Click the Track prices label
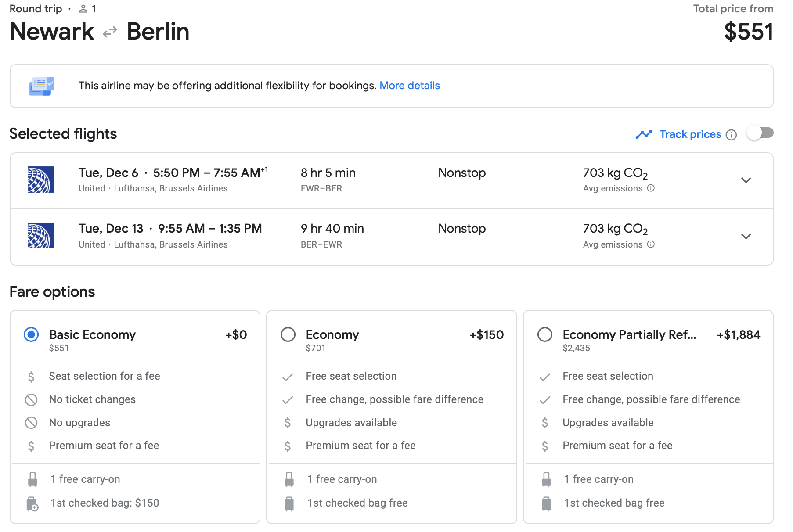 (690, 134)
